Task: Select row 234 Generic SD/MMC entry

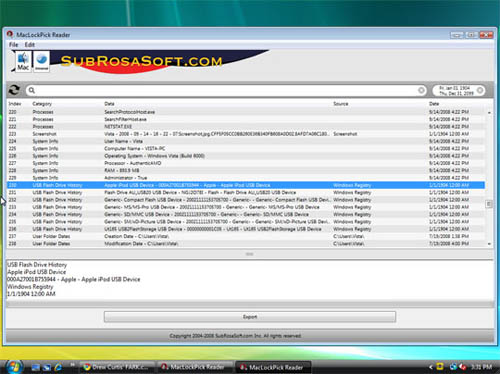Action: [246, 215]
